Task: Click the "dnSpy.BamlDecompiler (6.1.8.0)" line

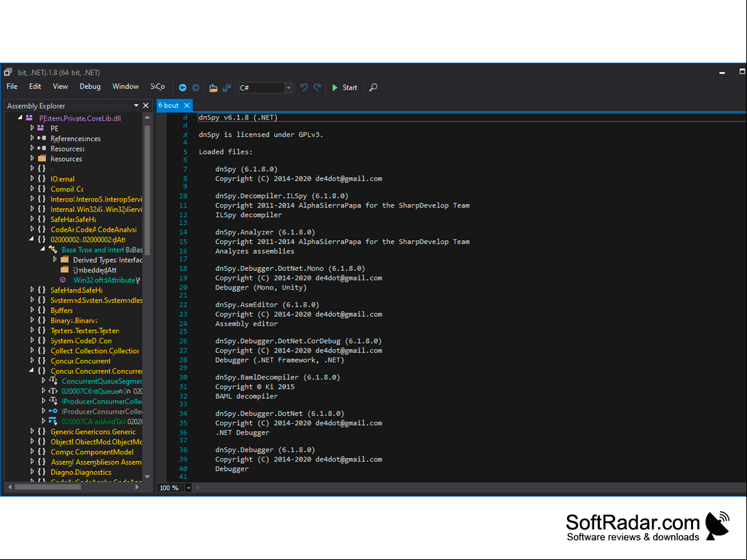Action: click(278, 377)
